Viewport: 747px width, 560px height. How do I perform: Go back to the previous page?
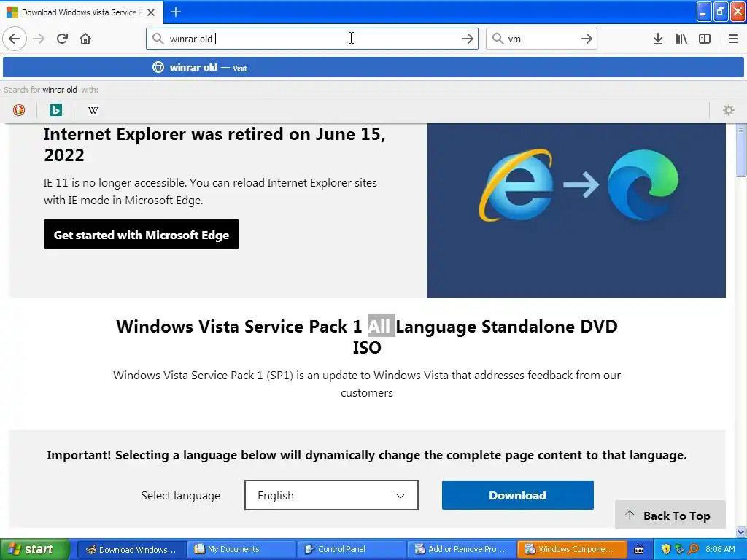(15, 39)
